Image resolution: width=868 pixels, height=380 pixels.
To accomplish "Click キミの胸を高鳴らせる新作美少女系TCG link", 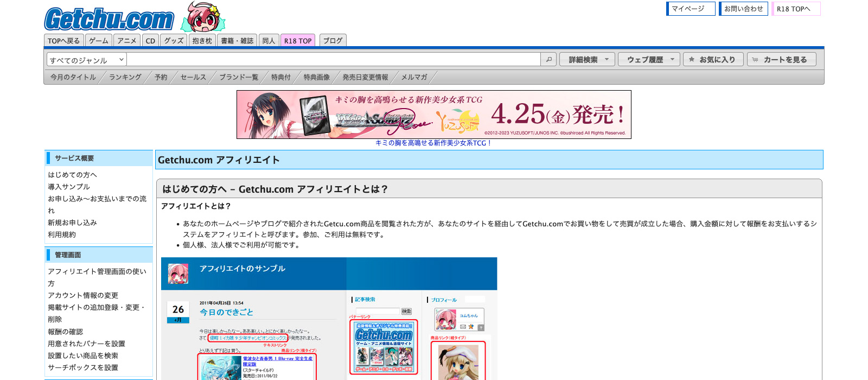I will click(433, 143).
